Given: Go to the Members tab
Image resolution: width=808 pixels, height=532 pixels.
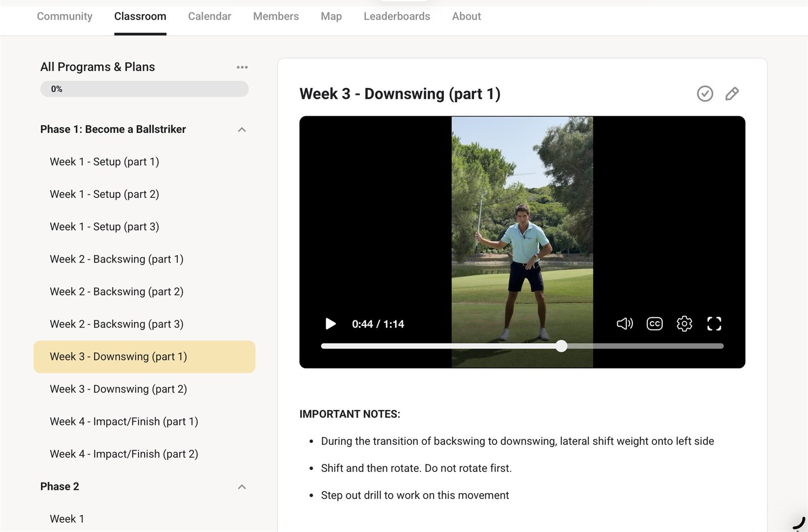Looking at the screenshot, I should point(276,17).
